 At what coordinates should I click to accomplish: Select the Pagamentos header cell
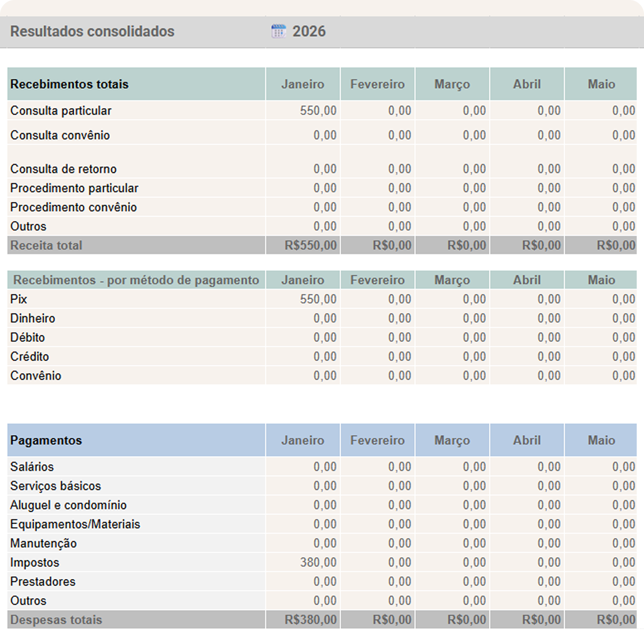click(46, 440)
